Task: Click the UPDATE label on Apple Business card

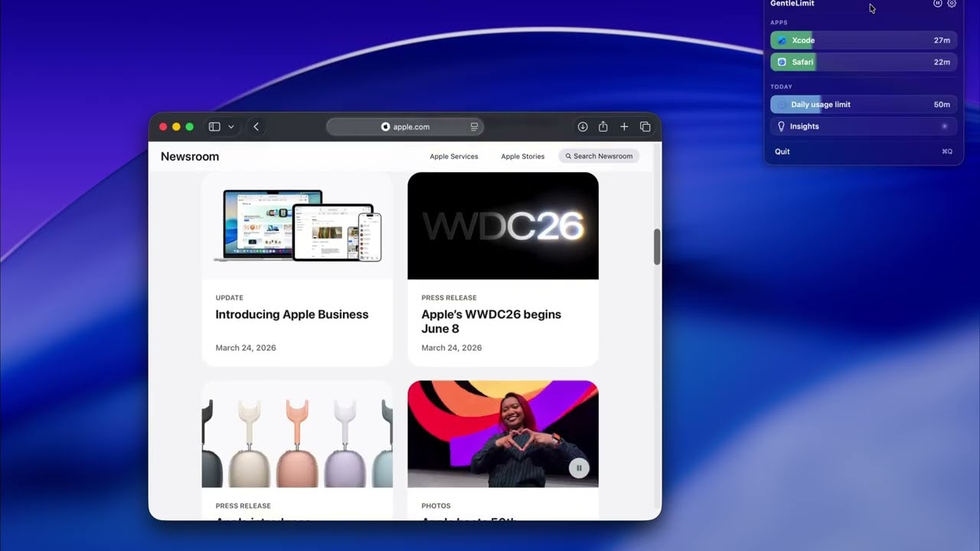Action: point(230,298)
